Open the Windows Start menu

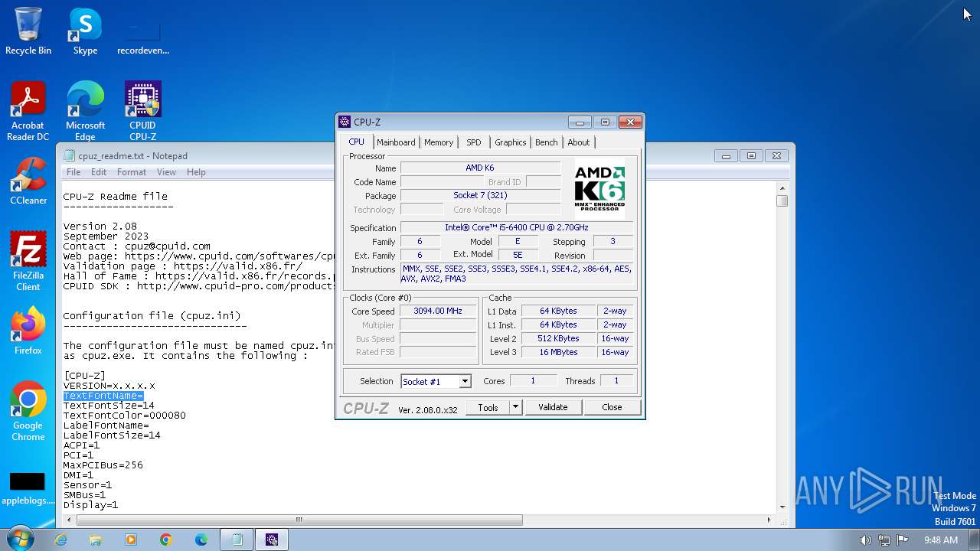click(19, 540)
